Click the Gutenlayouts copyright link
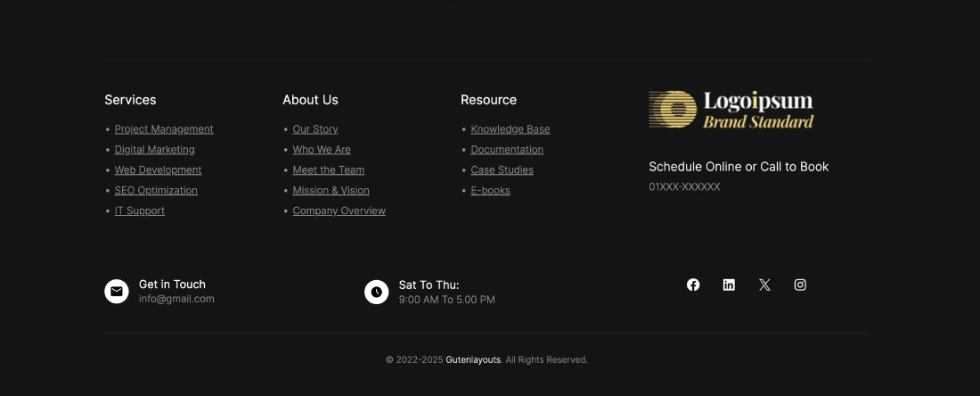Viewport: 980px width, 396px height. 473,360
